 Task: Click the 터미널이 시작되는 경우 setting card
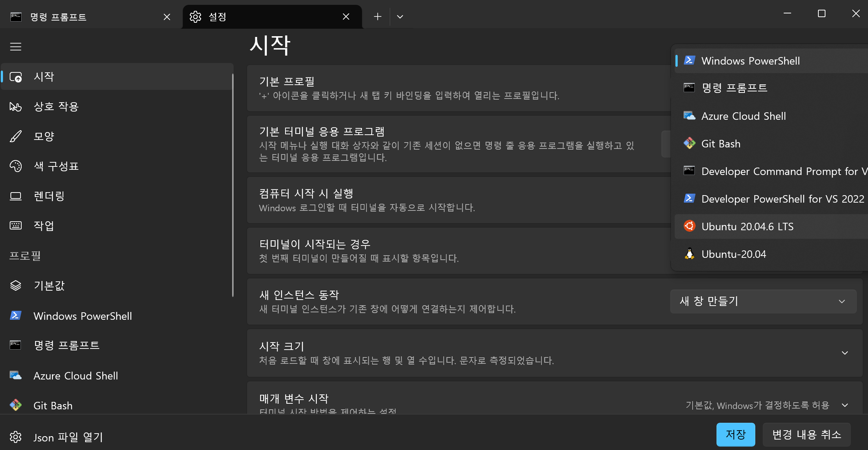point(458,251)
